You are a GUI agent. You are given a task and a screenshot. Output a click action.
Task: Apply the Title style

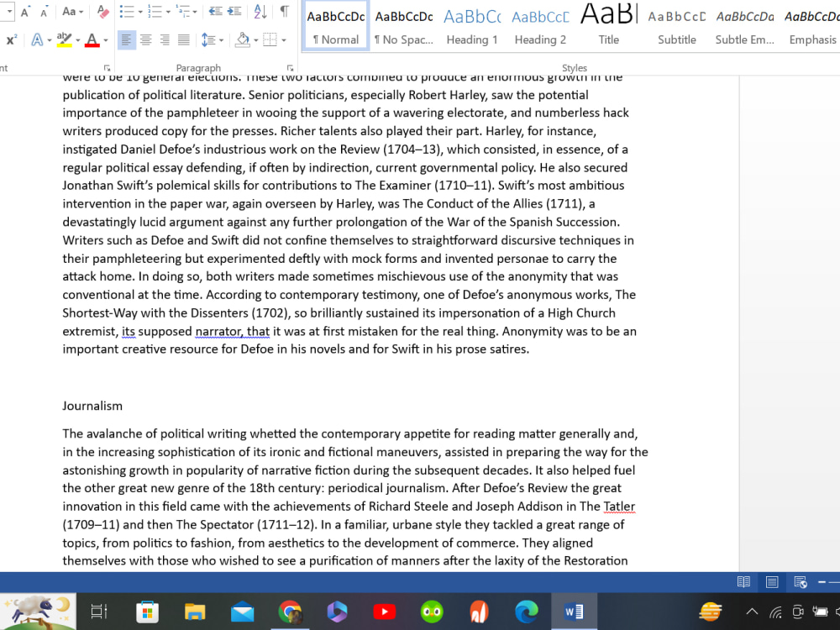(x=608, y=25)
